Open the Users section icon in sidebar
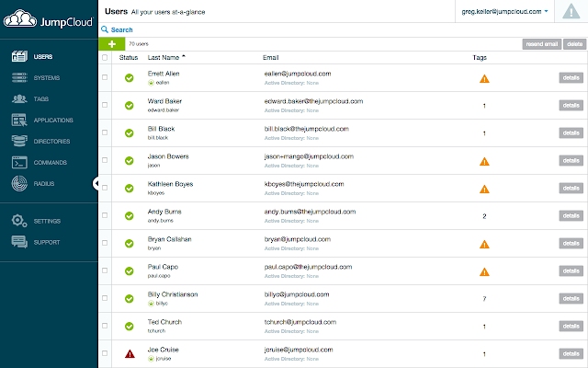 19,56
